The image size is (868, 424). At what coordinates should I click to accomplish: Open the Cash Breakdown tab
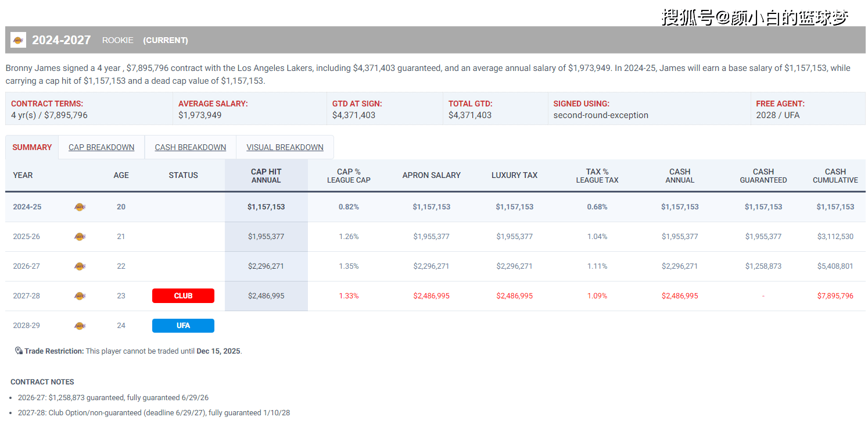tap(190, 147)
